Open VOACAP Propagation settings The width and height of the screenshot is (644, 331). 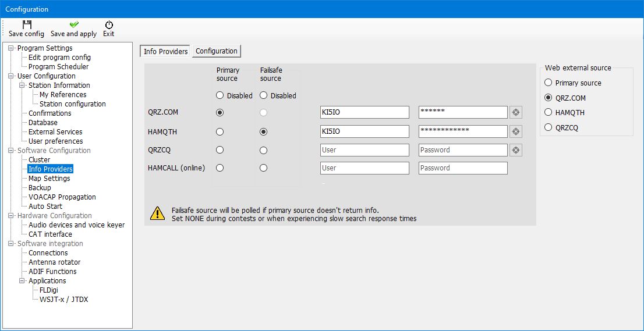click(x=62, y=197)
